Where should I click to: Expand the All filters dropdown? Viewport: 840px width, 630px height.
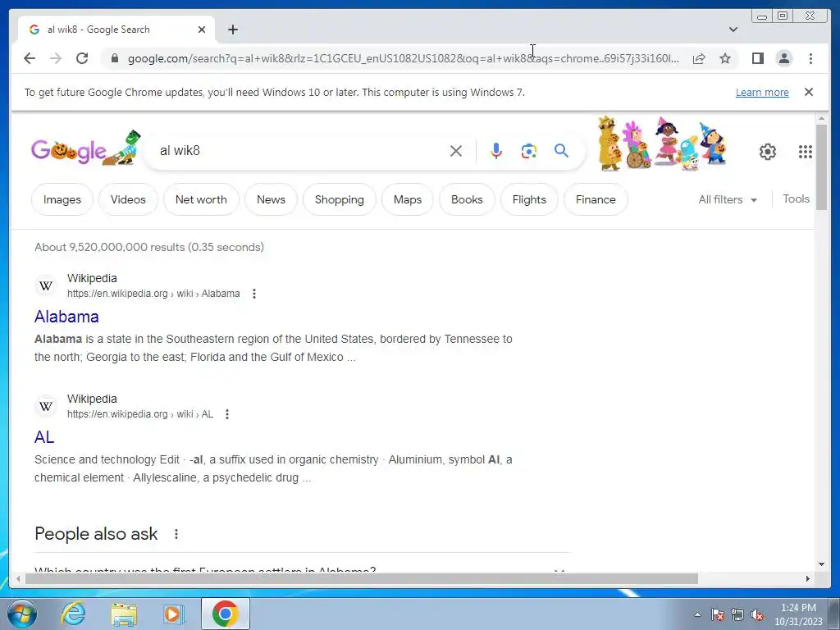point(727,199)
